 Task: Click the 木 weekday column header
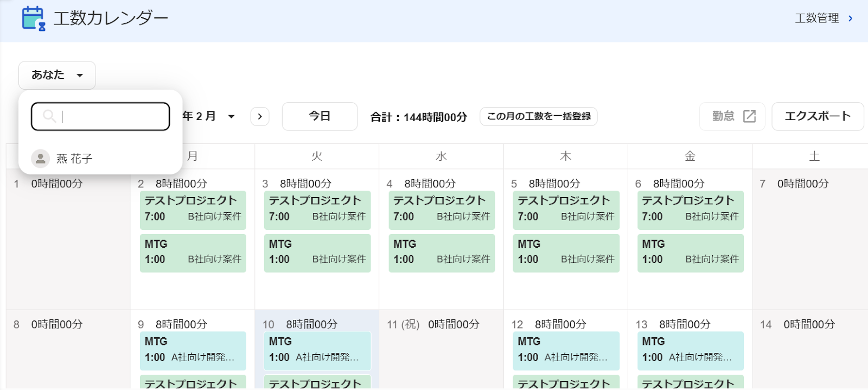pos(566,156)
